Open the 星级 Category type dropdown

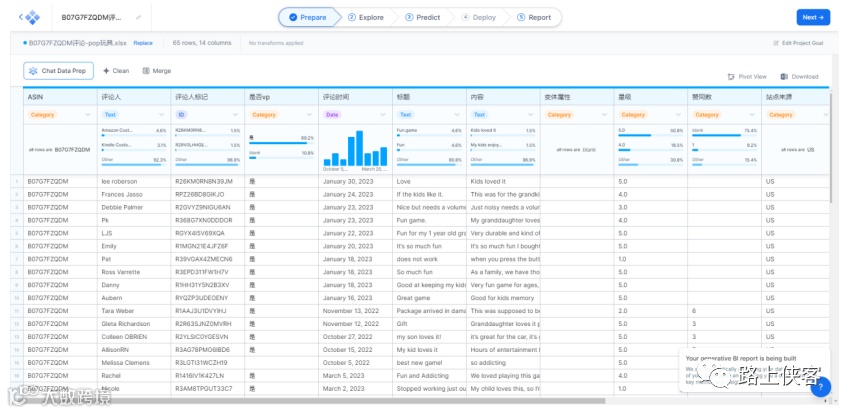click(678, 115)
